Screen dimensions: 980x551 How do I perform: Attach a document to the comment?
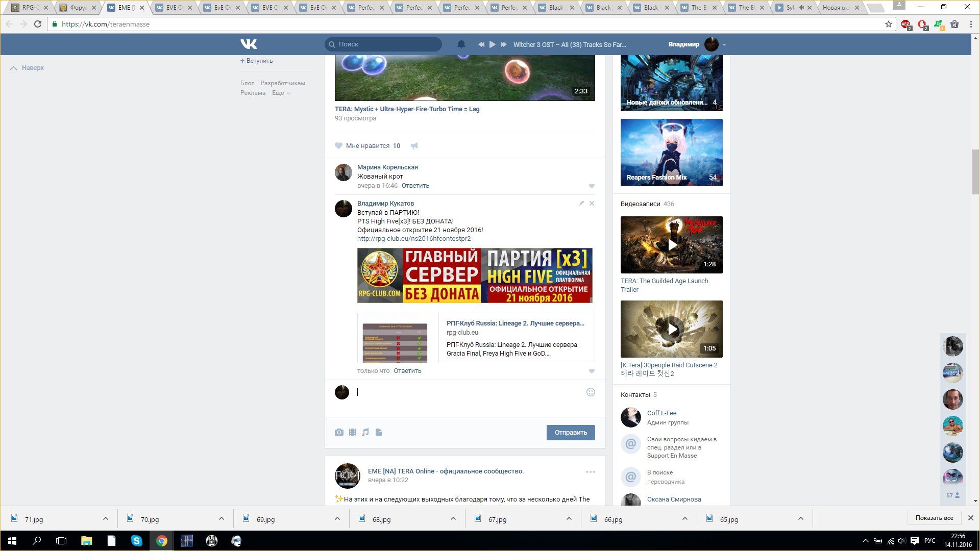pos(379,432)
